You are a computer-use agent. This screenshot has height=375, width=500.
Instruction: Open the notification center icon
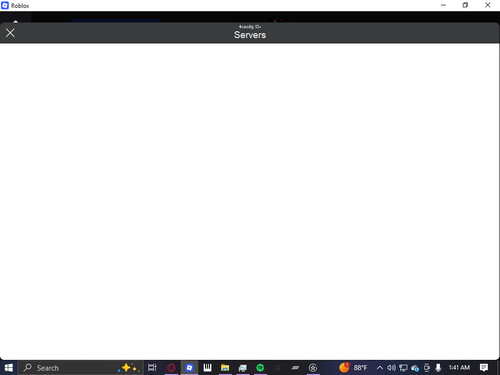[484, 368]
